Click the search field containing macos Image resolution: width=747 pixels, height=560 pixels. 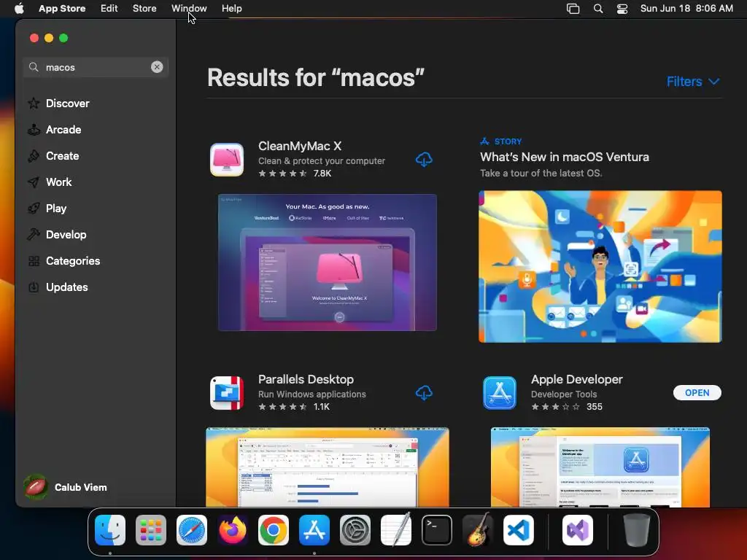pos(95,67)
